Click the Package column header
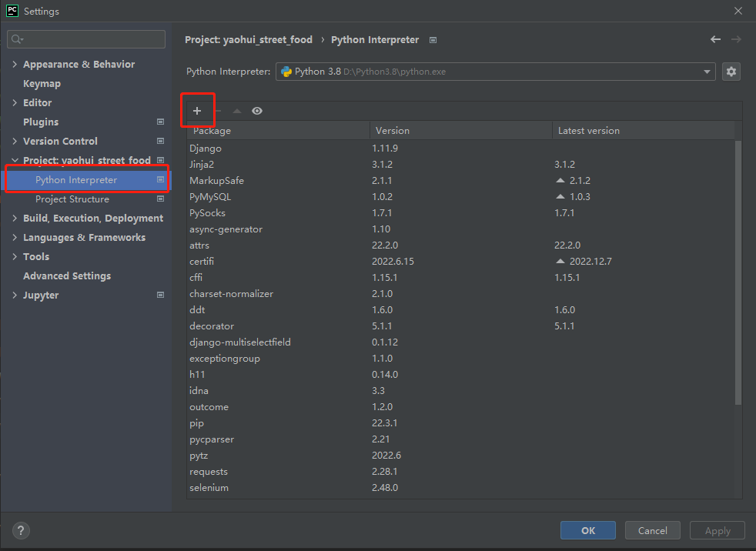 tap(278, 131)
